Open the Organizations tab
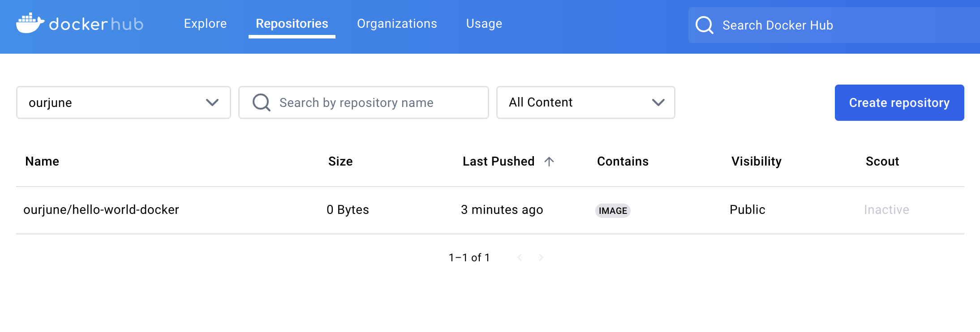980x332 pixels. pos(397,23)
